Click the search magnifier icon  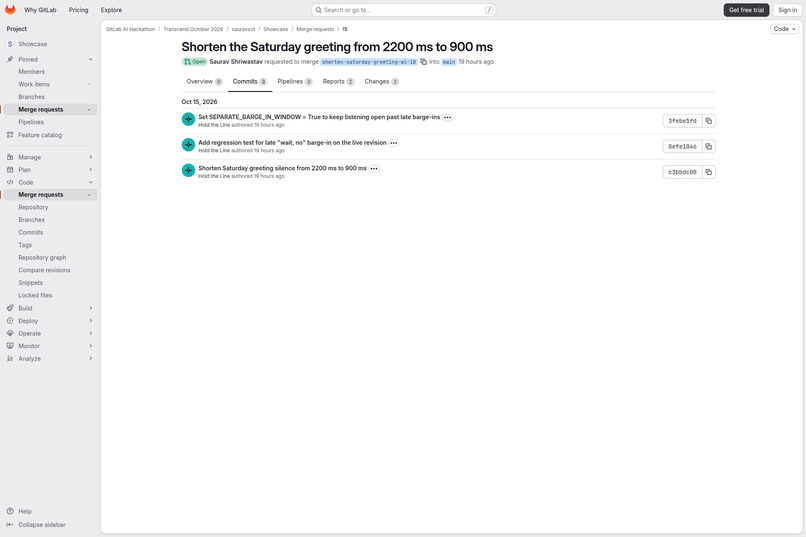click(x=319, y=10)
